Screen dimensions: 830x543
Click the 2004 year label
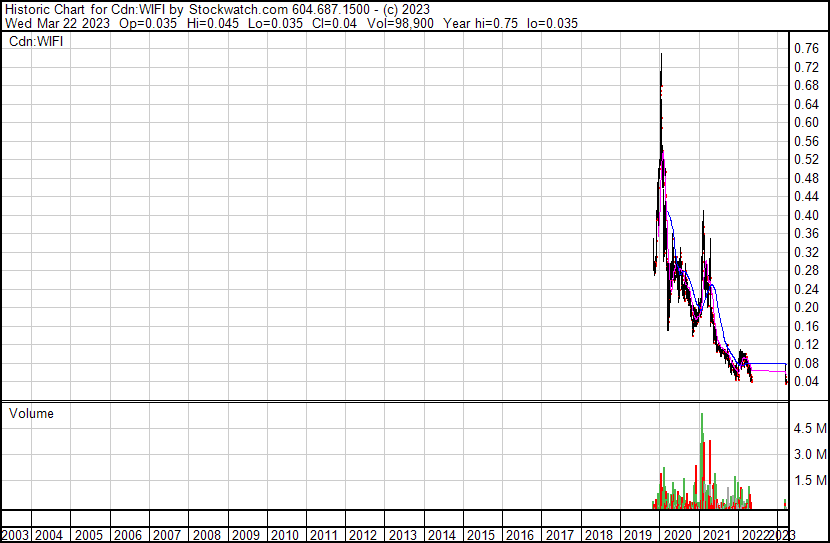[49, 535]
